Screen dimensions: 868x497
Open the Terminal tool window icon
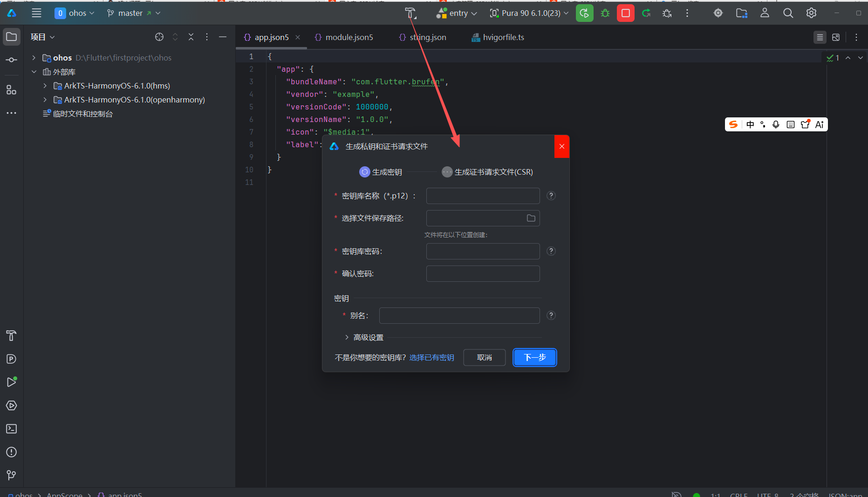point(12,429)
